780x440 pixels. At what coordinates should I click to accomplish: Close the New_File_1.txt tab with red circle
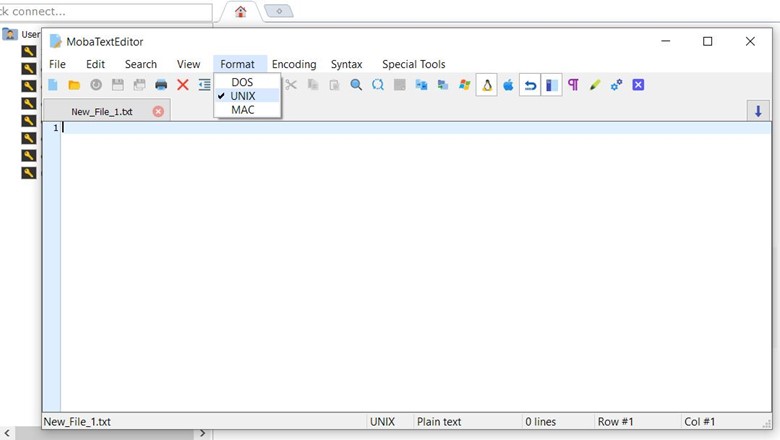158,111
